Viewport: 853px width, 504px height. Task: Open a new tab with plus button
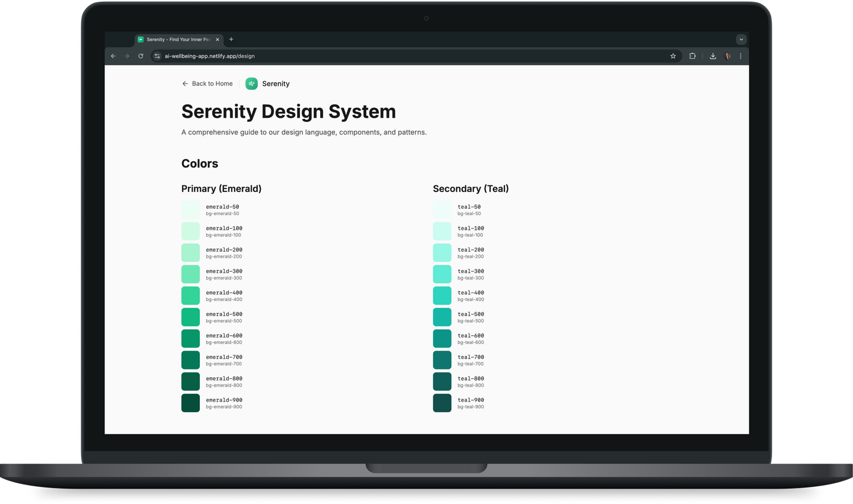231,40
